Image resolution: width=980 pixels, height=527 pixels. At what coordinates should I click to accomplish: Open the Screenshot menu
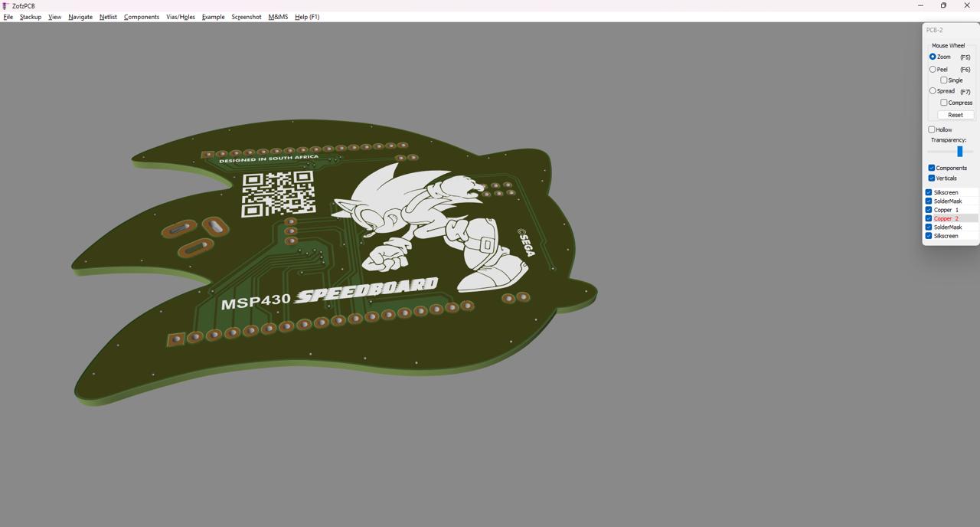[247, 17]
